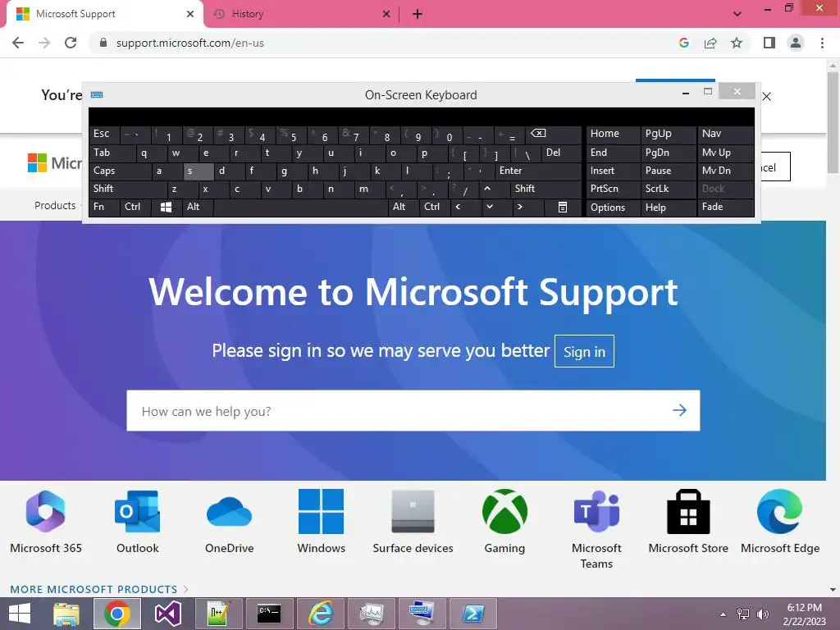Click the backspace key on On-Screen Keyboard
This screenshot has width=840, height=630.
point(554,134)
